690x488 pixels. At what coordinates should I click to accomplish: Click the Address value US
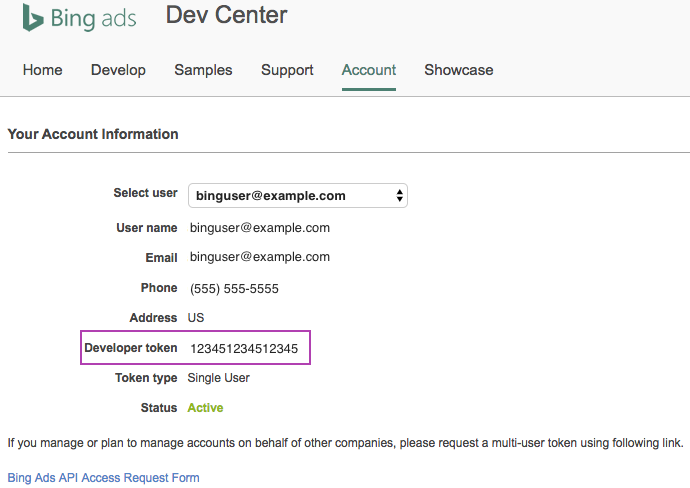click(x=196, y=318)
